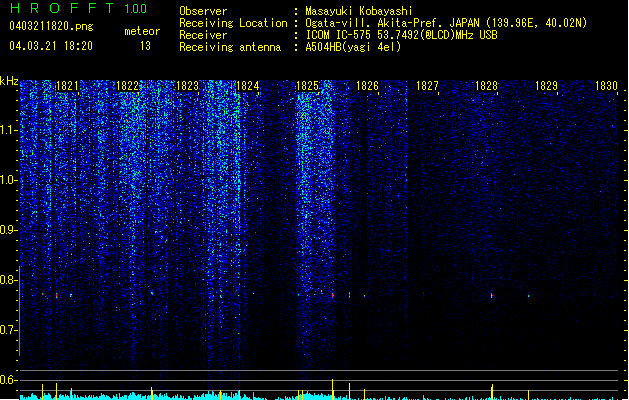This screenshot has height=400, width=629.
Task: Click the 1829 time marker
Action: (x=546, y=86)
